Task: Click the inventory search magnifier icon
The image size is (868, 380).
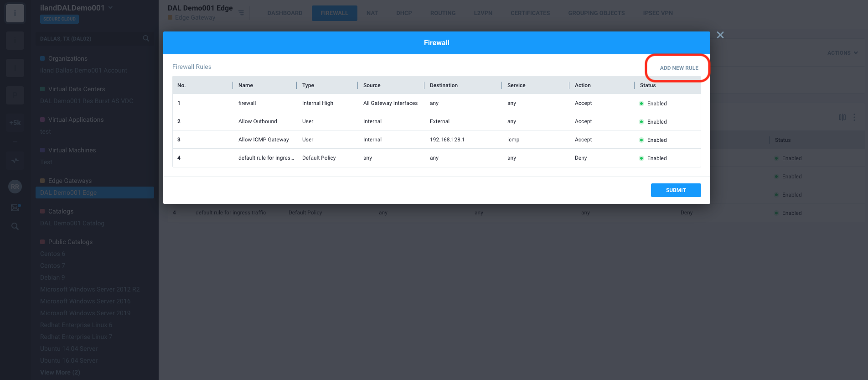Action: 146,39
